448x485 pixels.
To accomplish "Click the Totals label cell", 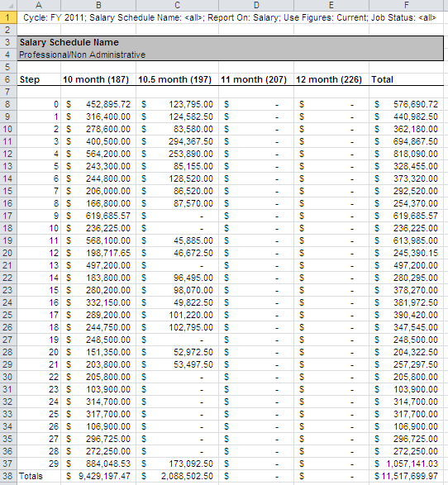I will [39, 476].
